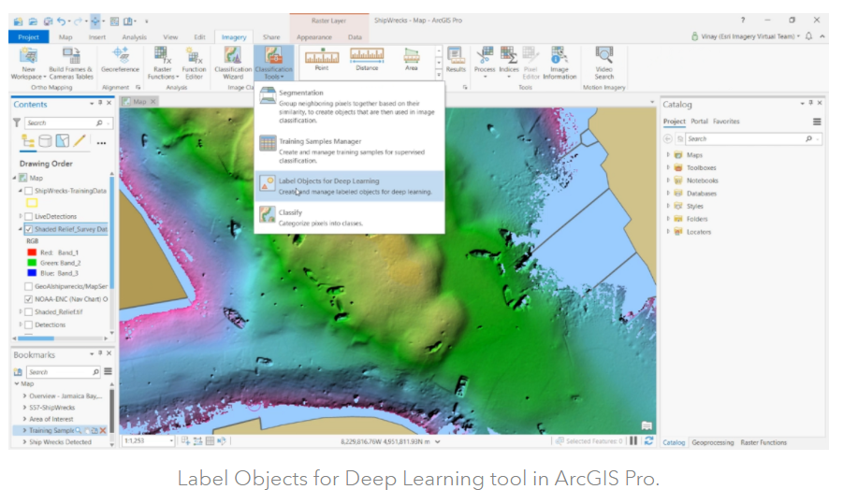Open more Contents list options
This screenshot has width=843, height=504.
[x=101, y=143]
